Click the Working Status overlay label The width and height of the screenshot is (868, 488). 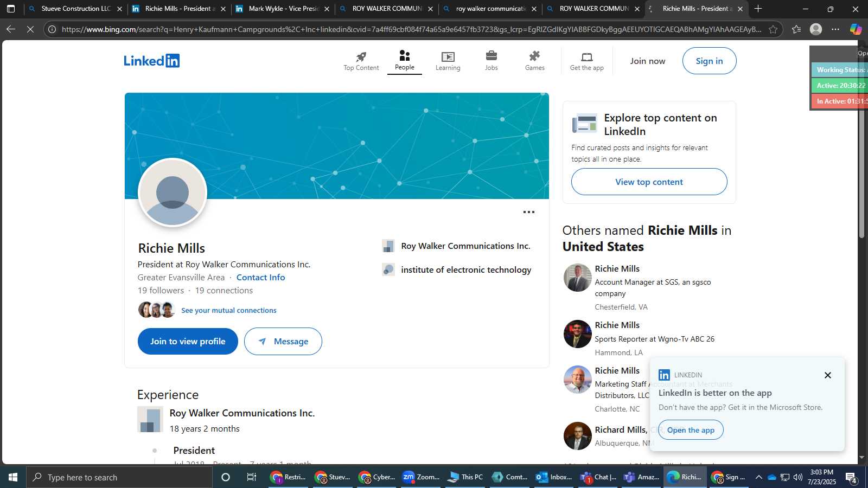pyautogui.click(x=840, y=69)
